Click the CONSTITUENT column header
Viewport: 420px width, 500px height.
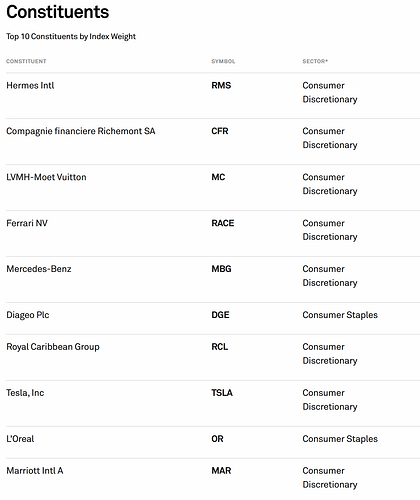point(26,61)
